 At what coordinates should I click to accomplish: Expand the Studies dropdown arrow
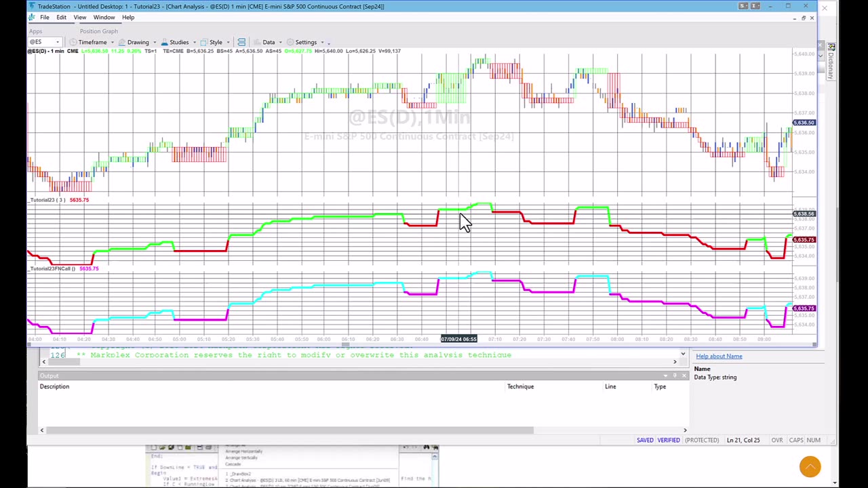click(195, 42)
